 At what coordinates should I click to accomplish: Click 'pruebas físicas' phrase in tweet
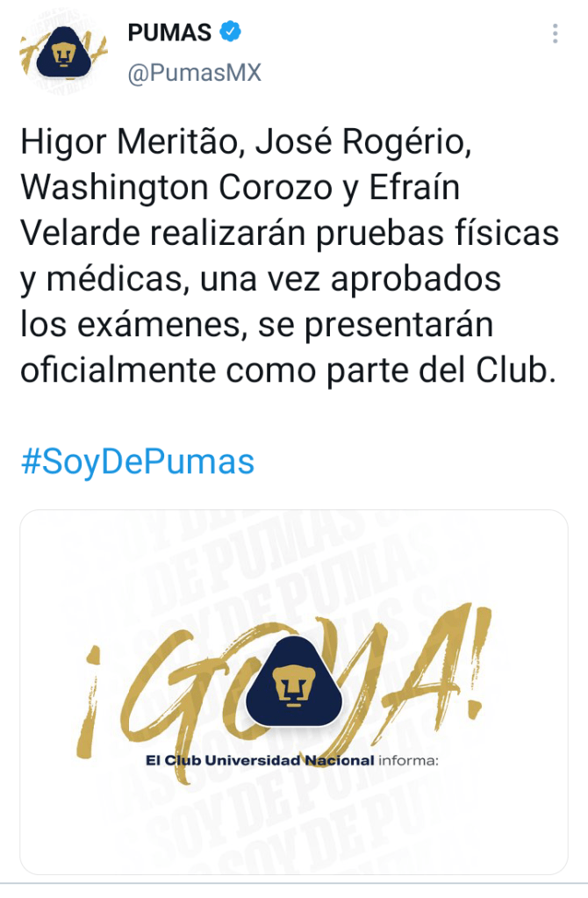coord(437,233)
